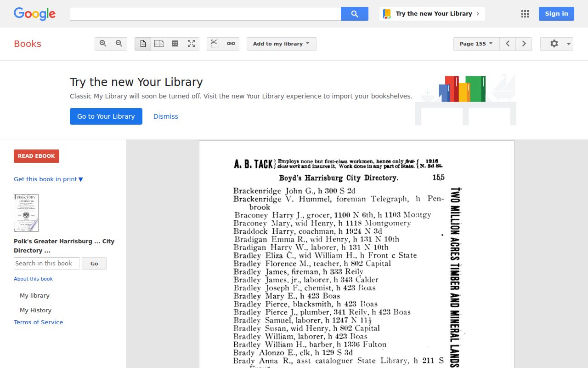Select the clip tool scissors icon
This screenshot has height=368, width=588.
[215, 44]
